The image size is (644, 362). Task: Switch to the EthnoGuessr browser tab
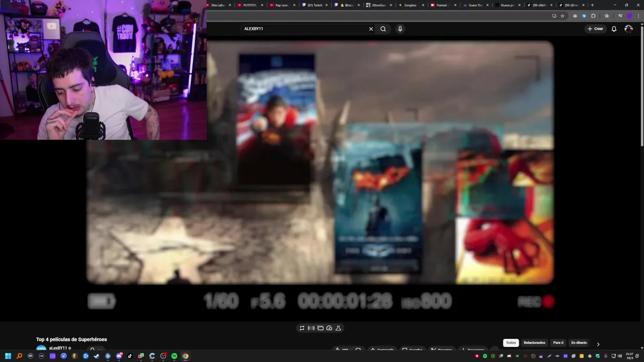(376, 5)
